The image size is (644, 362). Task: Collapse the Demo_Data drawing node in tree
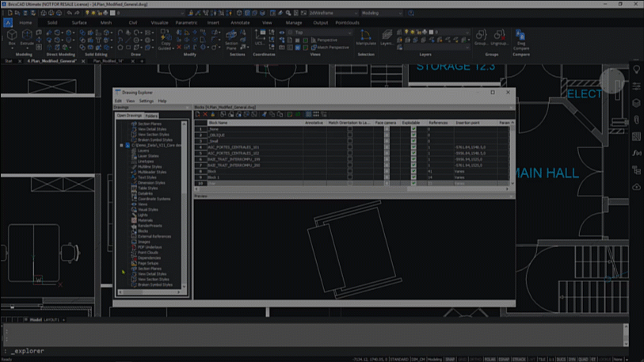tap(121, 146)
